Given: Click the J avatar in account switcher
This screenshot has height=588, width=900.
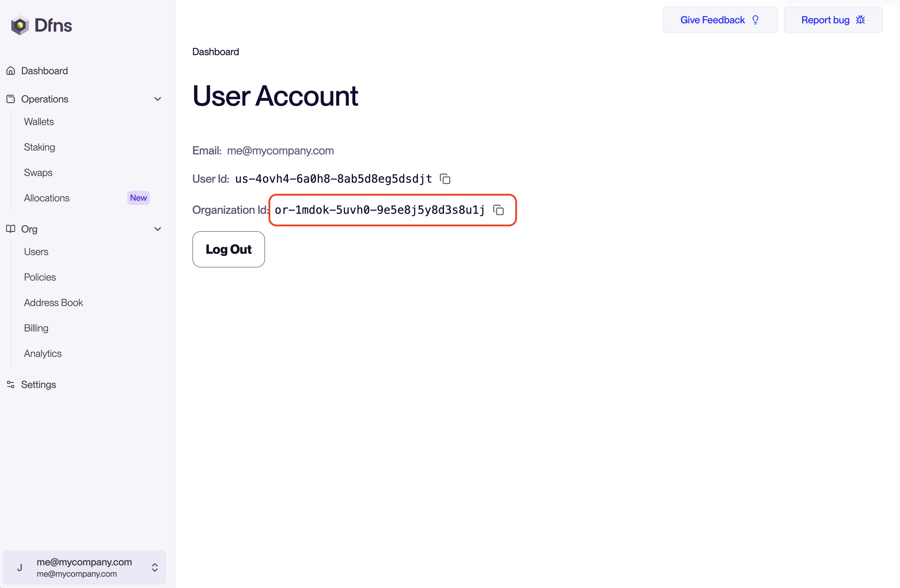Looking at the screenshot, I should pyautogui.click(x=20, y=567).
